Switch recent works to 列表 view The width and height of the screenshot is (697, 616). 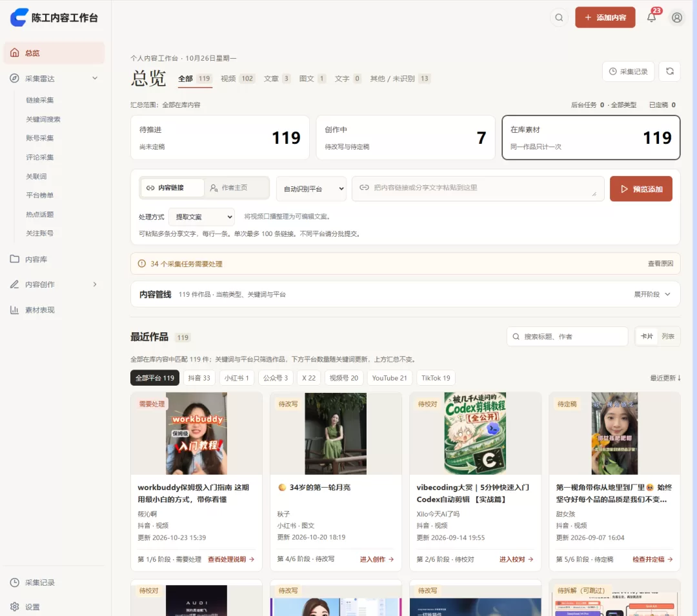coord(668,337)
